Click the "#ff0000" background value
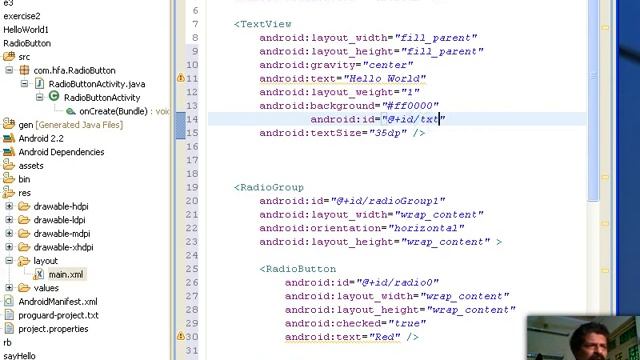Image resolution: width=640 pixels, height=360 pixels. click(x=410, y=106)
